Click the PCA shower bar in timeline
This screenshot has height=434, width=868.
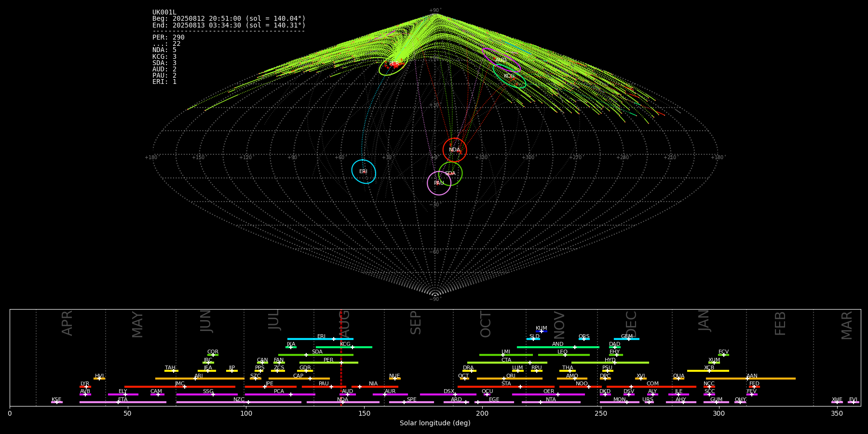click(280, 394)
